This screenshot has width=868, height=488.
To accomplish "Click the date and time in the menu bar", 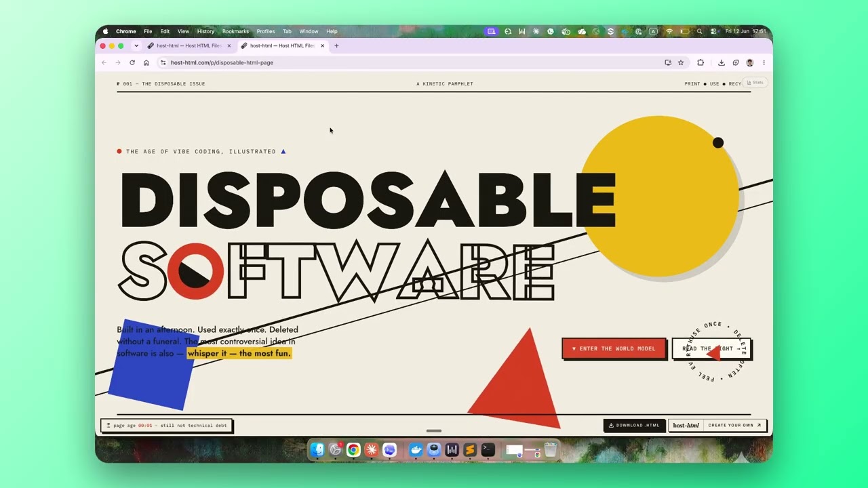I will click(745, 31).
